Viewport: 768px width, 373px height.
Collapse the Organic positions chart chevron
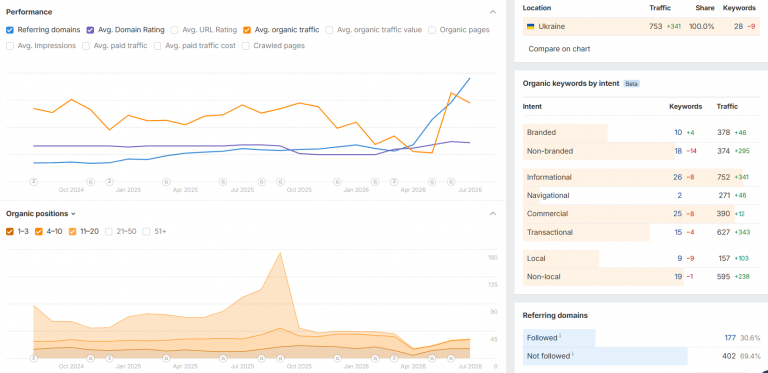493,213
